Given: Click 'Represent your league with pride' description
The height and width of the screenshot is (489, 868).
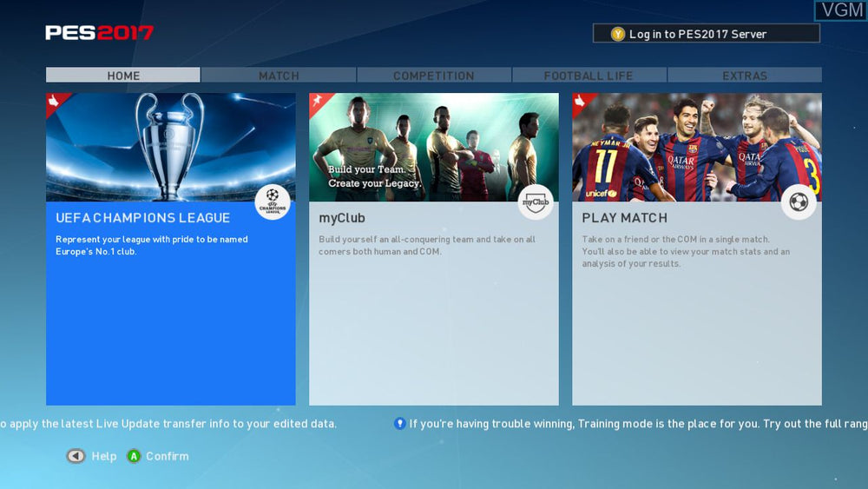Looking at the screenshot, I should [152, 245].
